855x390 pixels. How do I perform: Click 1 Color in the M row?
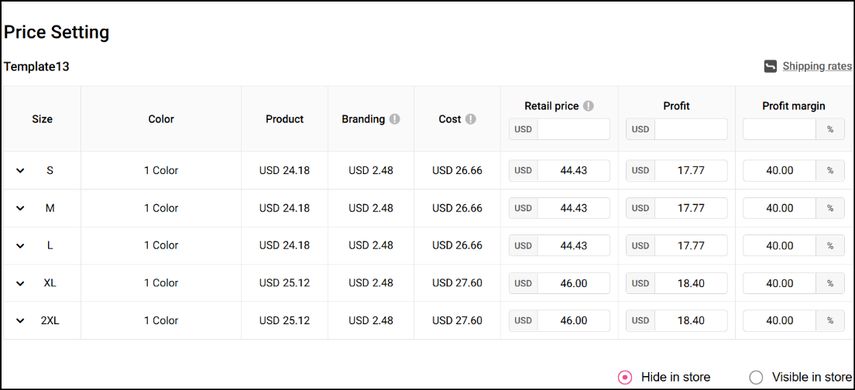(x=161, y=208)
